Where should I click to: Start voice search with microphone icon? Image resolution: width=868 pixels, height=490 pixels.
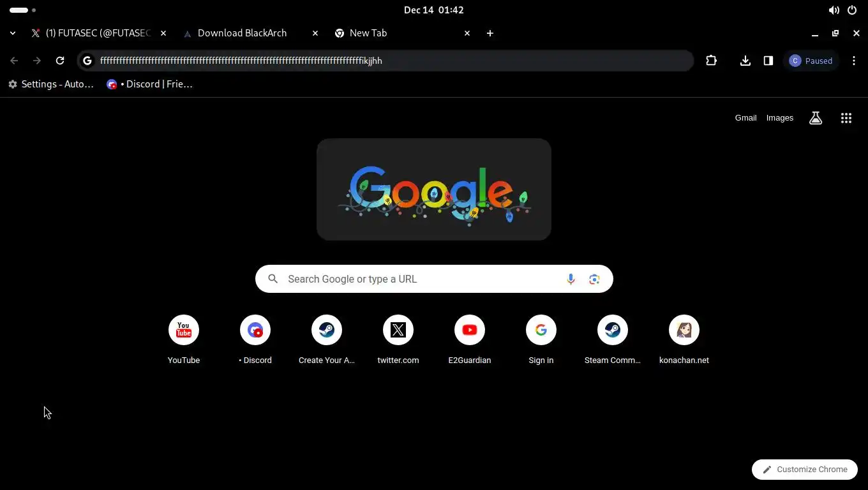571,279
